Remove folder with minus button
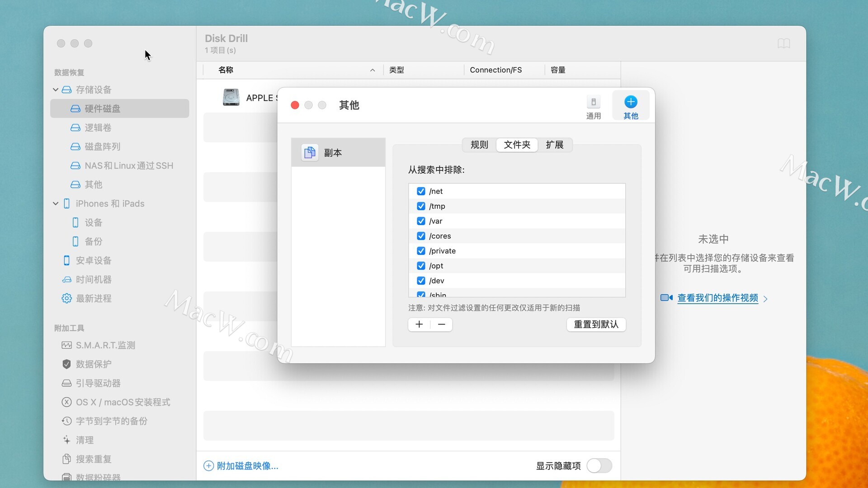 (x=442, y=324)
